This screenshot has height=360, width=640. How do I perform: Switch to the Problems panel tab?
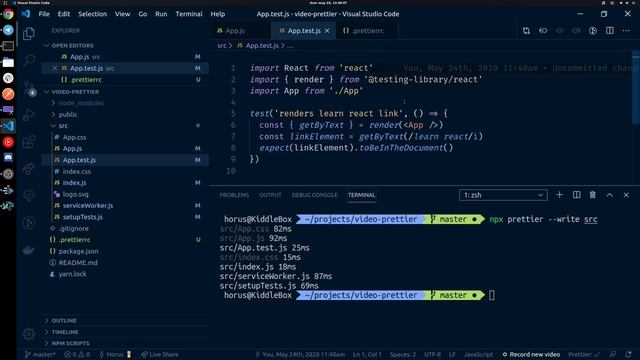pyautogui.click(x=234, y=195)
